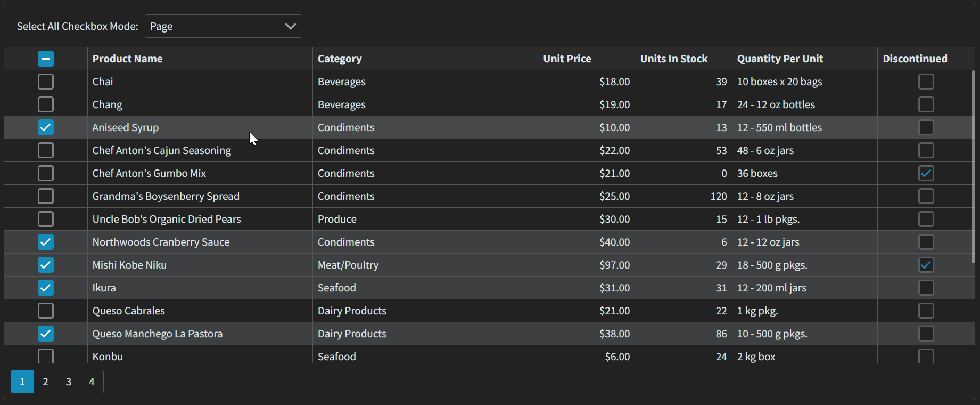Click the Page mode select box
This screenshot has height=405, width=980.
(212, 26)
